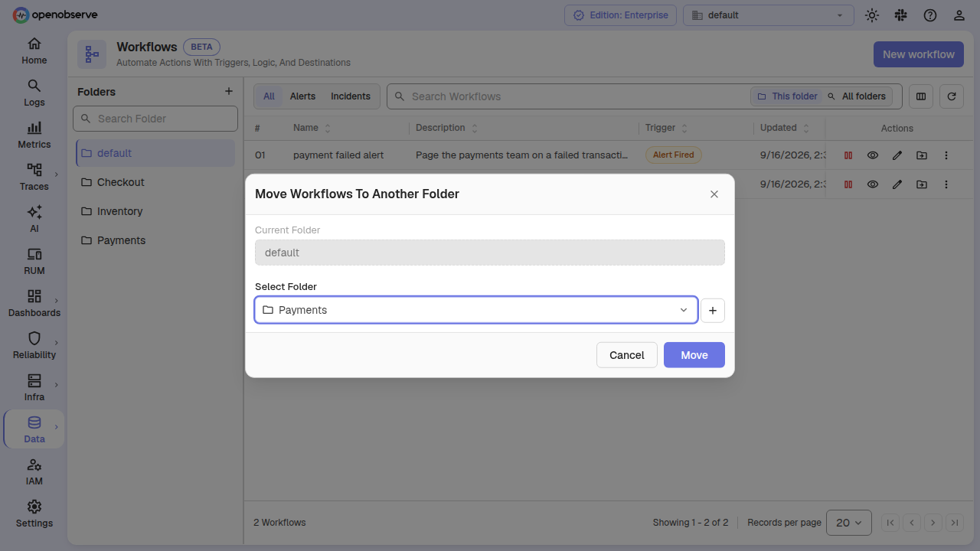This screenshot has width=980, height=551.
Task: Click the New workflow button
Action: tap(919, 54)
